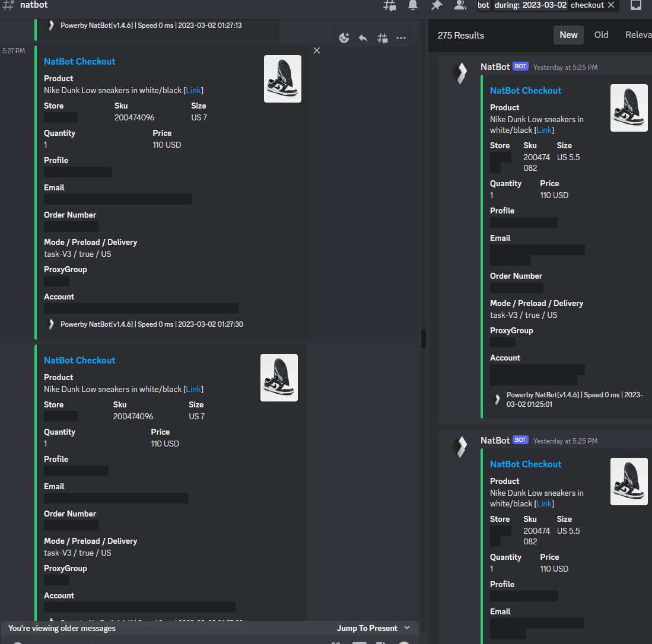Clear the search with the X icon
Viewport: 652px width, 644px height.
(x=611, y=5)
